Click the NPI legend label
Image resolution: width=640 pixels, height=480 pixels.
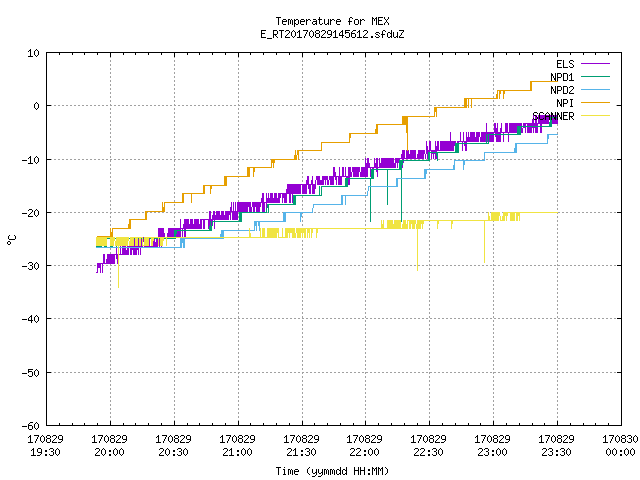tap(565, 103)
